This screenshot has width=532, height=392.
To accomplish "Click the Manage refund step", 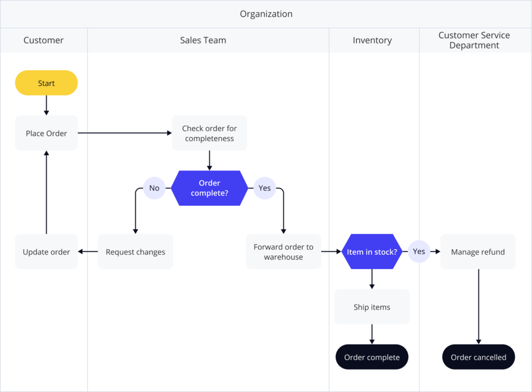I will [477, 252].
